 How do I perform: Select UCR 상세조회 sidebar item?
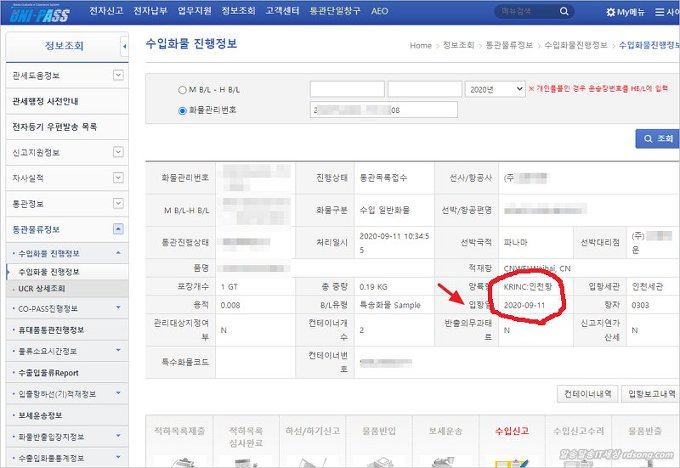point(67,288)
